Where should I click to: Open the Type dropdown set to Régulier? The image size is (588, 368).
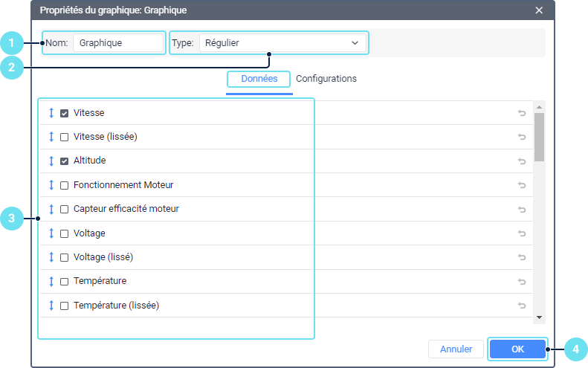(x=282, y=43)
